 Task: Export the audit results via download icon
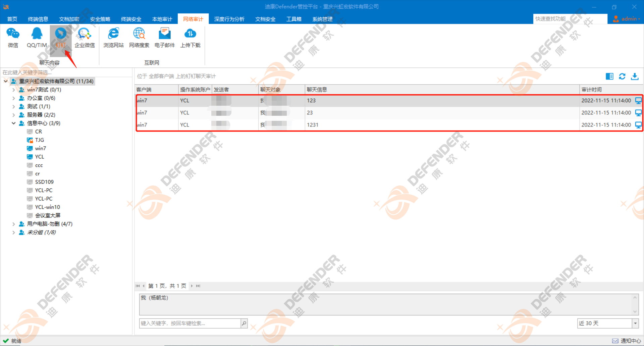(x=635, y=77)
